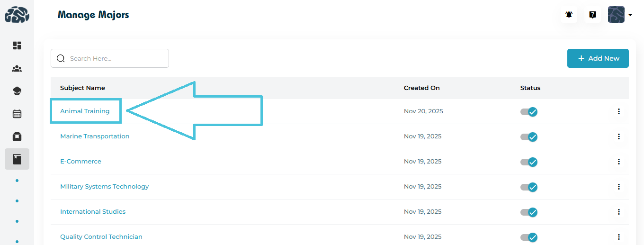Click the archive box sidebar icon
Viewport: 644px width, 245px height.
pos(17,136)
